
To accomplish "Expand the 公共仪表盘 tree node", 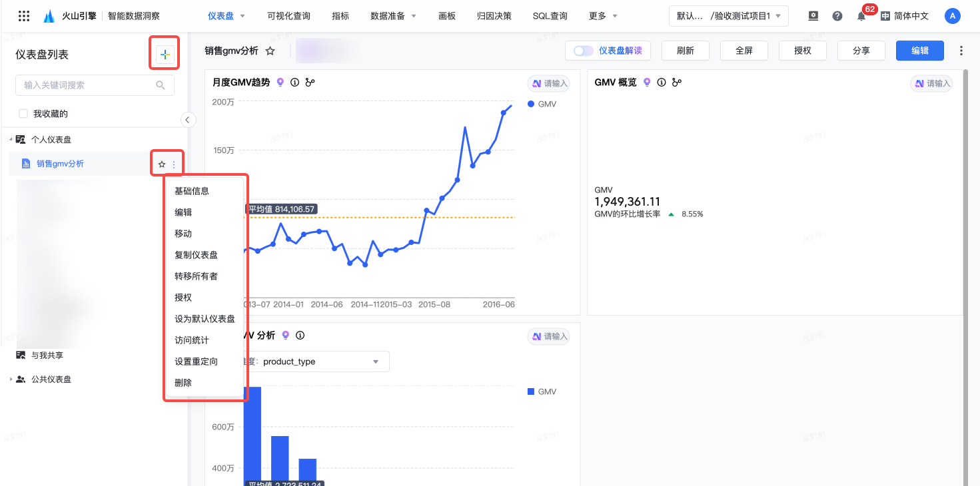I will (x=11, y=379).
